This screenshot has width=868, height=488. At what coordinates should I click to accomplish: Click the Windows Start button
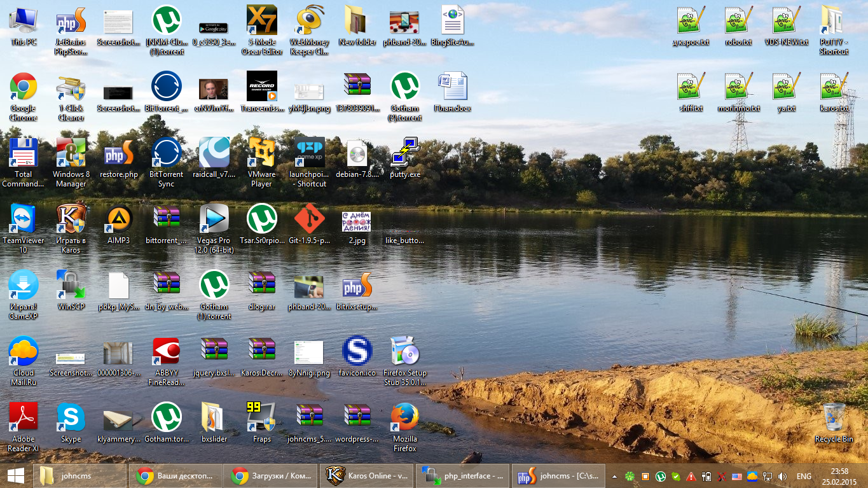(16, 476)
